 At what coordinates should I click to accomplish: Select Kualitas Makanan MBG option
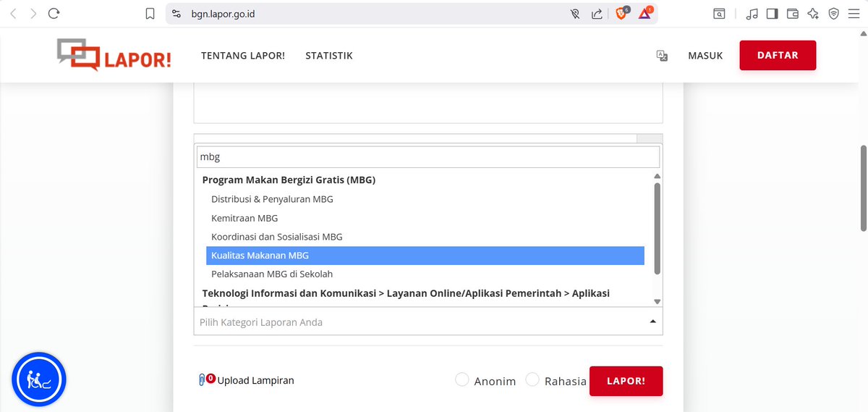tap(425, 256)
